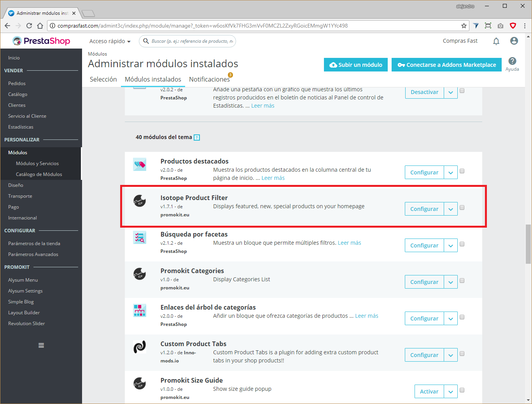Open the notifications bell icon
532x404 pixels.
point(496,41)
